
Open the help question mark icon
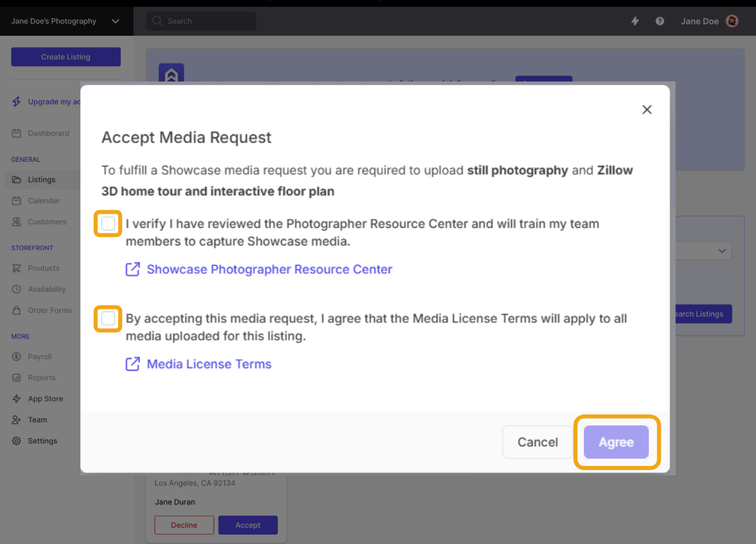660,21
